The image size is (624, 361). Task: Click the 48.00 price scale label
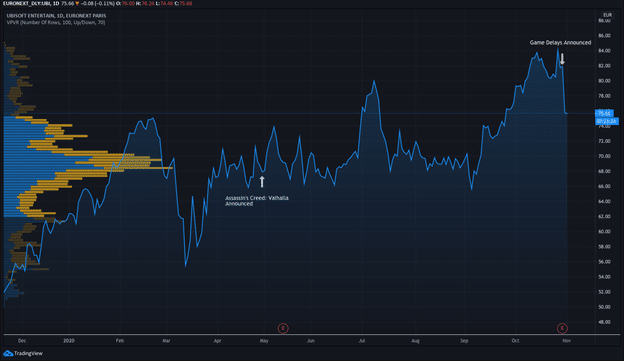click(x=604, y=322)
